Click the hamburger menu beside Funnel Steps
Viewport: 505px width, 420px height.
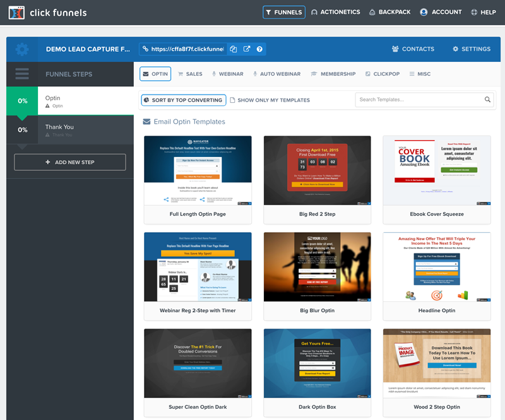click(22, 74)
